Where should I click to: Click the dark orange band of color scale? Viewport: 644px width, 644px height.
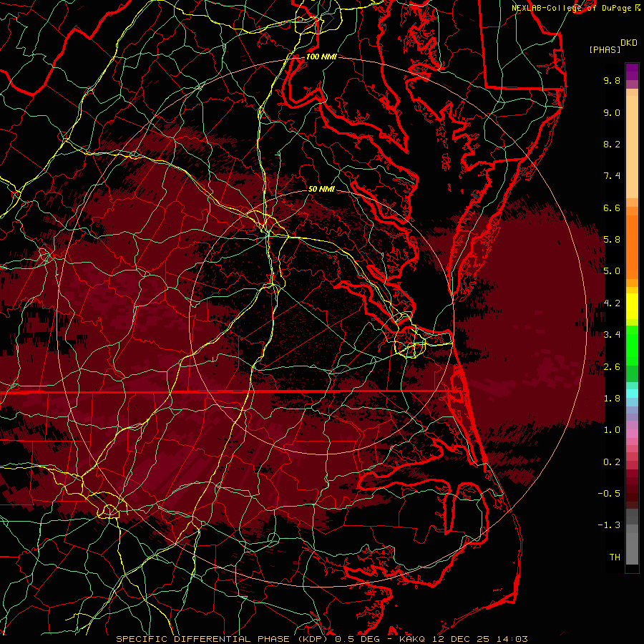pyautogui.click(x=632, y=247)
